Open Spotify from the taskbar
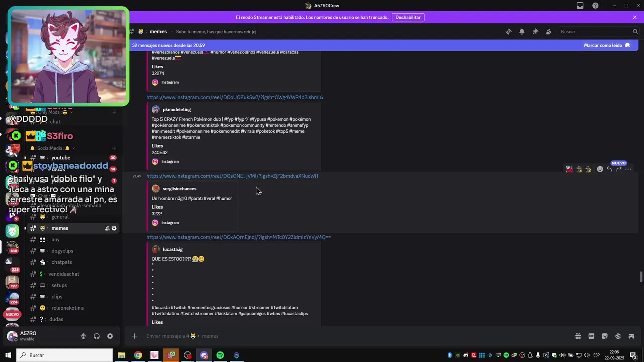644x362 pixels. tap(220, 355)
